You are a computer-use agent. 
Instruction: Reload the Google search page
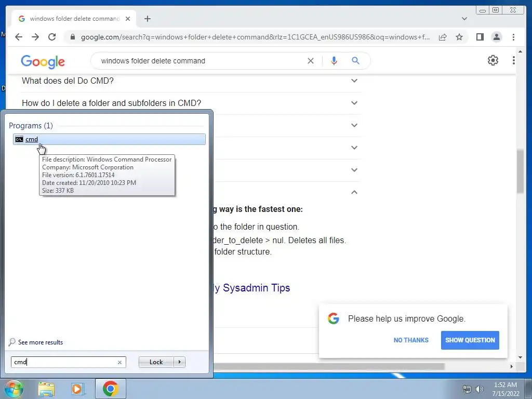click(52, 37)
